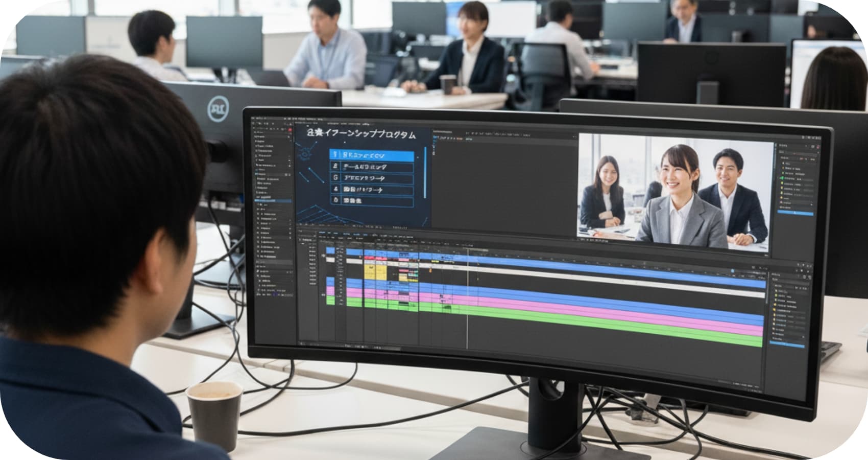Image resolution: width=868 pixels, height=460 pixels.
Task: Click the blue circular marker on timeline ruler
Action: [x=732, y=271]
